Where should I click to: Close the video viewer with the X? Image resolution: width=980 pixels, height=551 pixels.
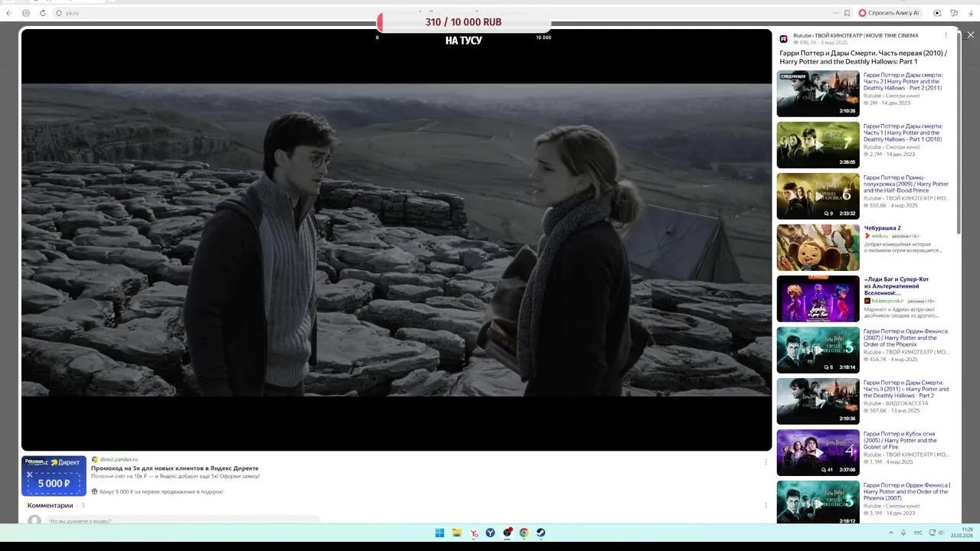point(970,35)
